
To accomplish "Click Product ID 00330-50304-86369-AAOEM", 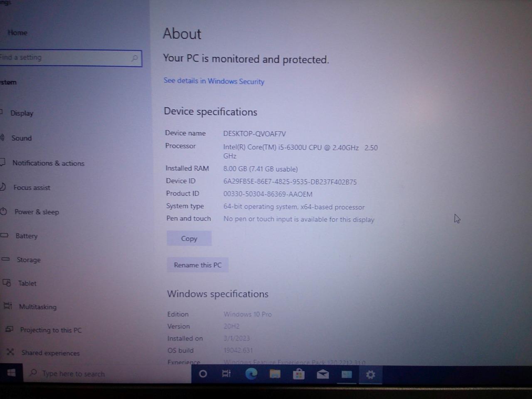I will pos(268,194).
